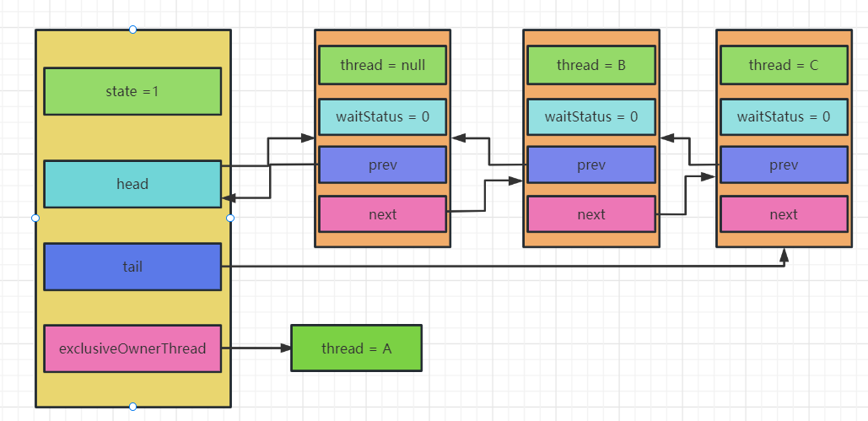Select "prev" box in the thread = B node
Viewport: 868px width, 421px height.
click(x=591, y=165)
